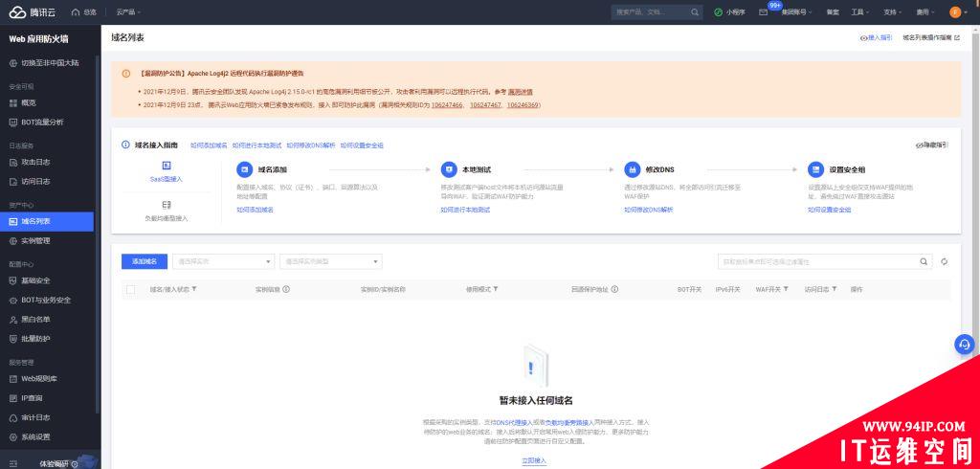Expand the 支持 menu in top bar
Screen dimensions: 980x469
tap(893, 11)
